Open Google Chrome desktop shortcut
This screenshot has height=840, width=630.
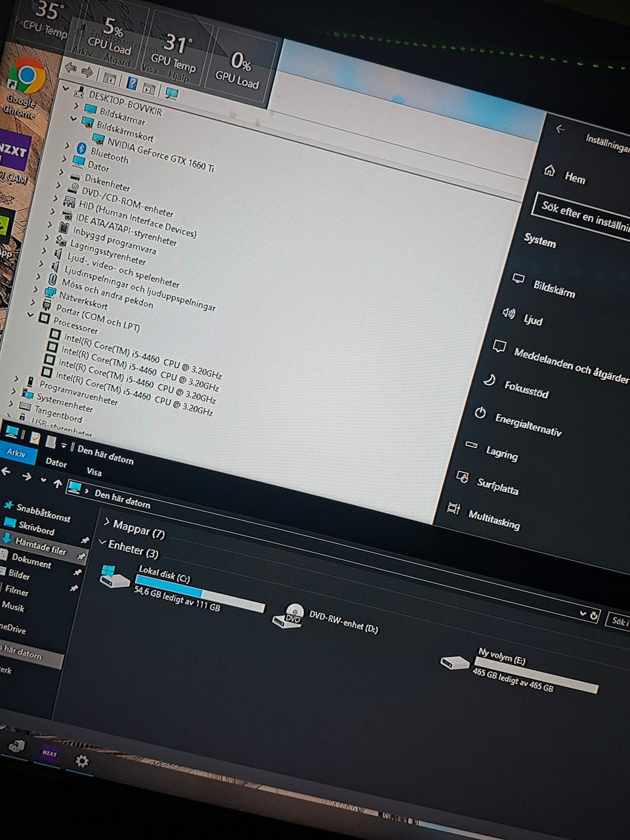tap(24, 87)
